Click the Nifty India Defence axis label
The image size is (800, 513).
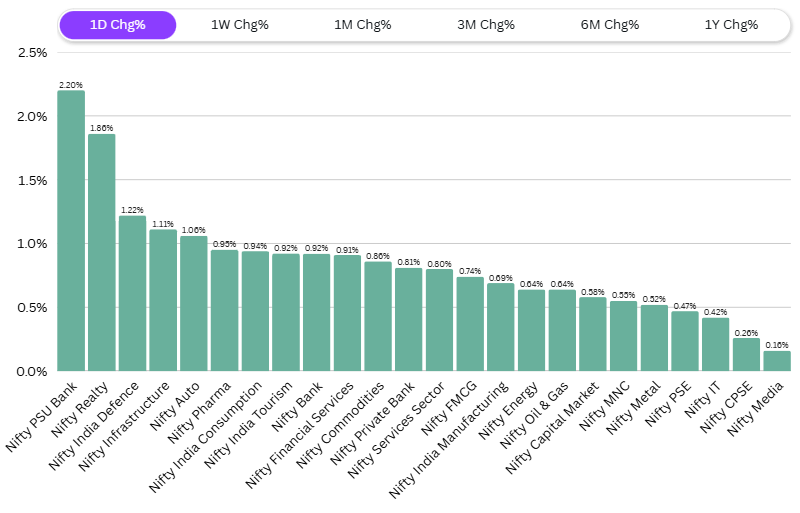93,426
